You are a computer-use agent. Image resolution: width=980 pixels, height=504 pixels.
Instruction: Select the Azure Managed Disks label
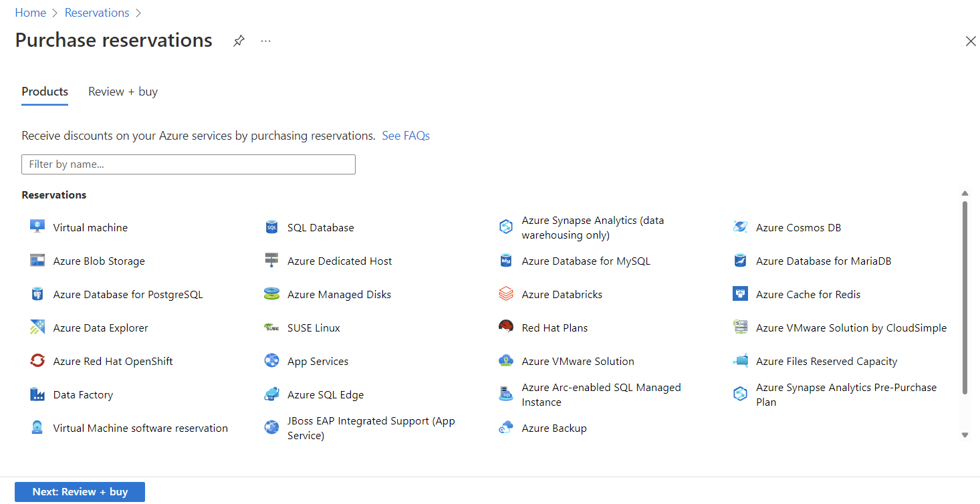click(x=339, y=295)
